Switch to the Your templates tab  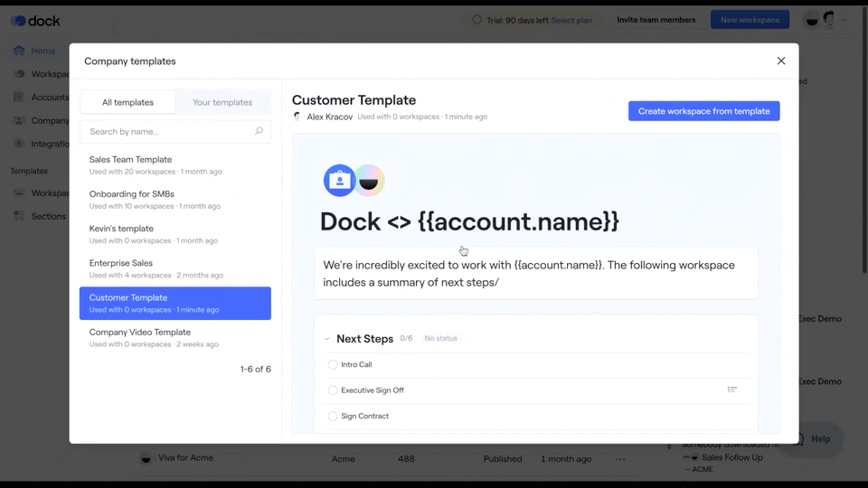tap(222, 102)
